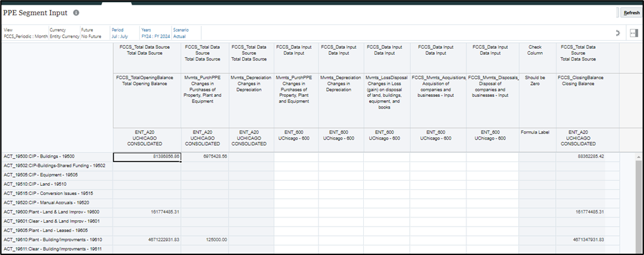Click the FCCS_Mvmts_Acquisitions column header
This screenshot has height=255, width=644.
[438, 86]
